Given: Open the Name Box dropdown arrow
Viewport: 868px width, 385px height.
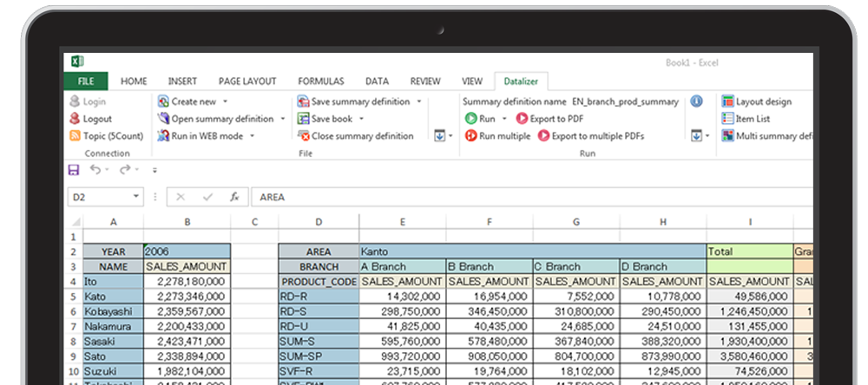Looking at the screenshot, I should click(136, 197).
